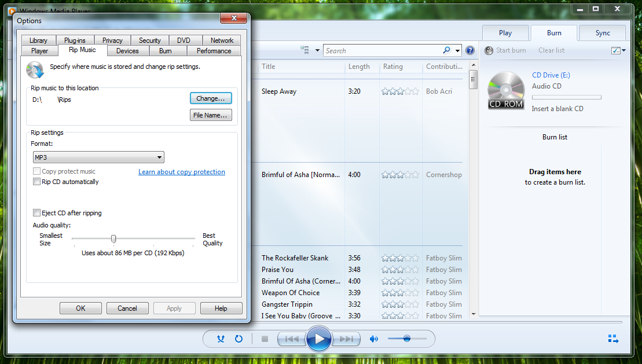Open Learn about copy protection link
The height and width of the screenshot is (364, 642).
(x=181, y=171)
